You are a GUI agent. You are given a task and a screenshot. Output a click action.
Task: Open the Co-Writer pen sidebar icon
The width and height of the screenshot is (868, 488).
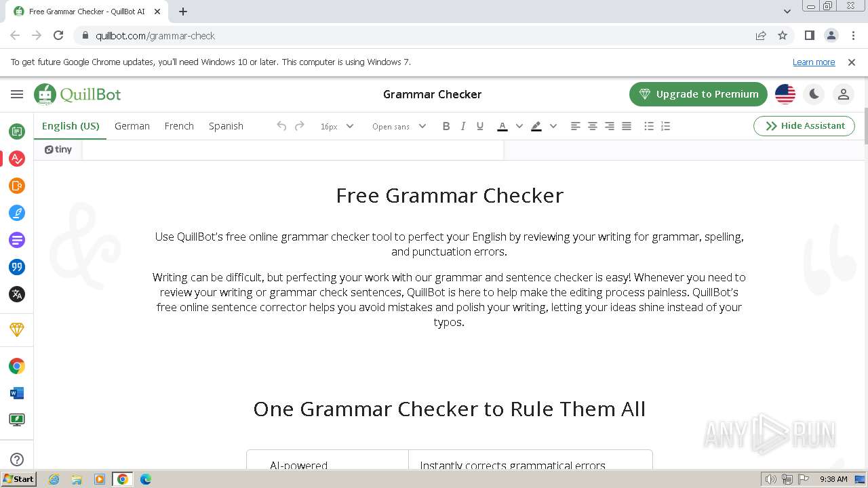pyautogui.click(x=17, y=213)
